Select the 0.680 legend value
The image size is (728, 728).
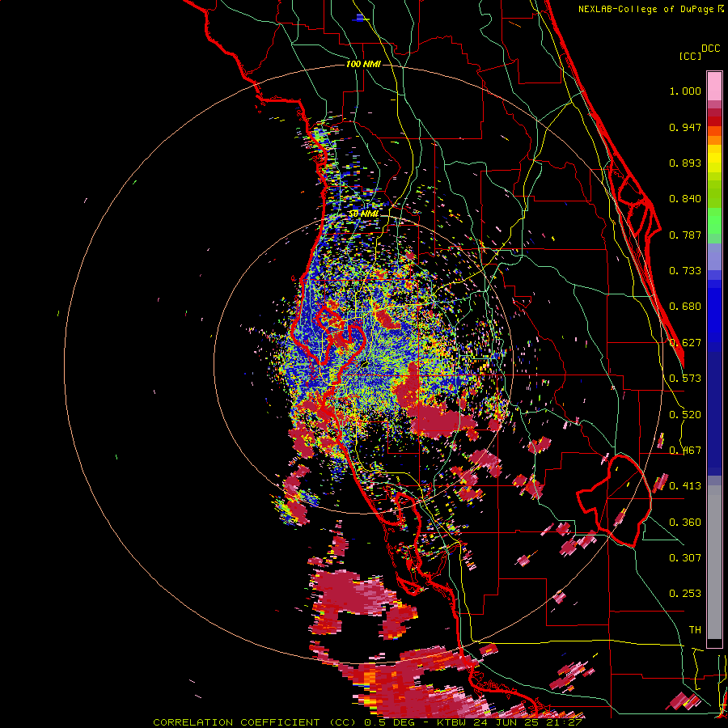tap(685, 307)
